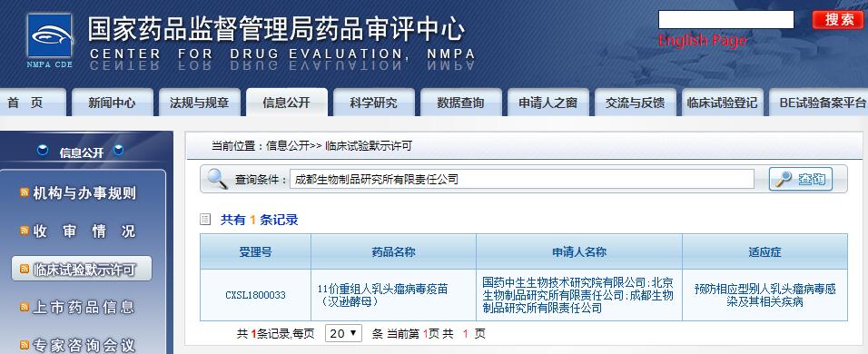
Task: Open the 科学研究 tab
Action: point(374,103)
